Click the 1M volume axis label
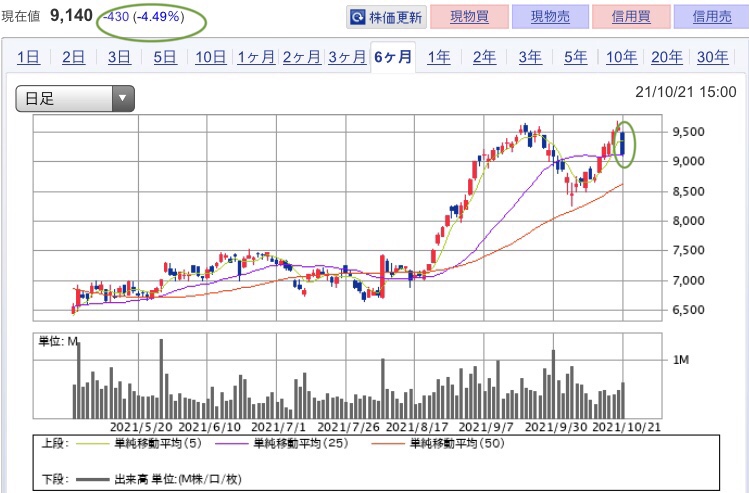 [681, 360]
